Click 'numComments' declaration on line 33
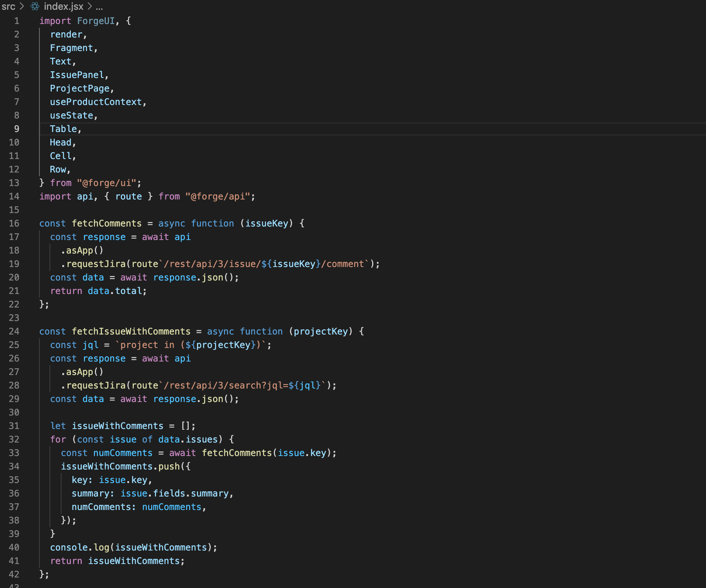The width and height of the screenshot is (706, 588). coord(123,453)
